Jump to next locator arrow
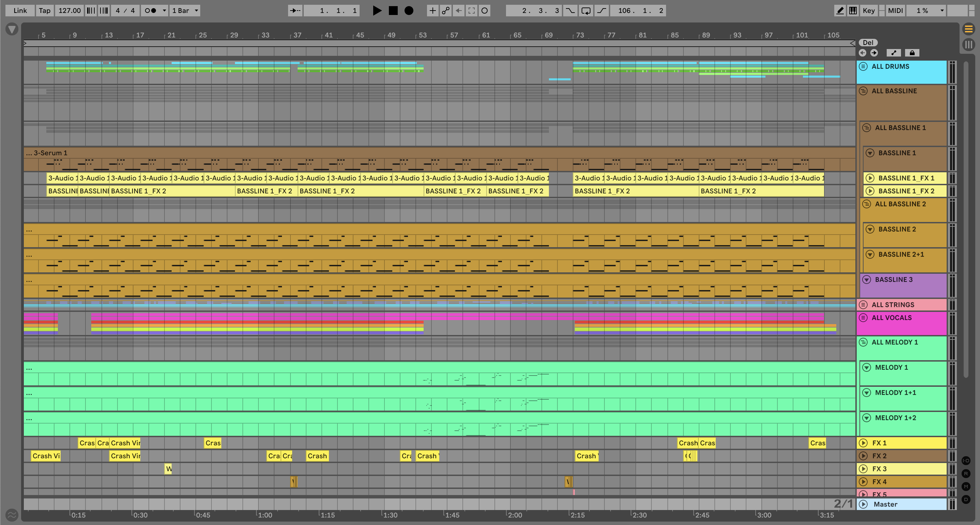This screenshot has width=980, height=525. click(874, 53)
